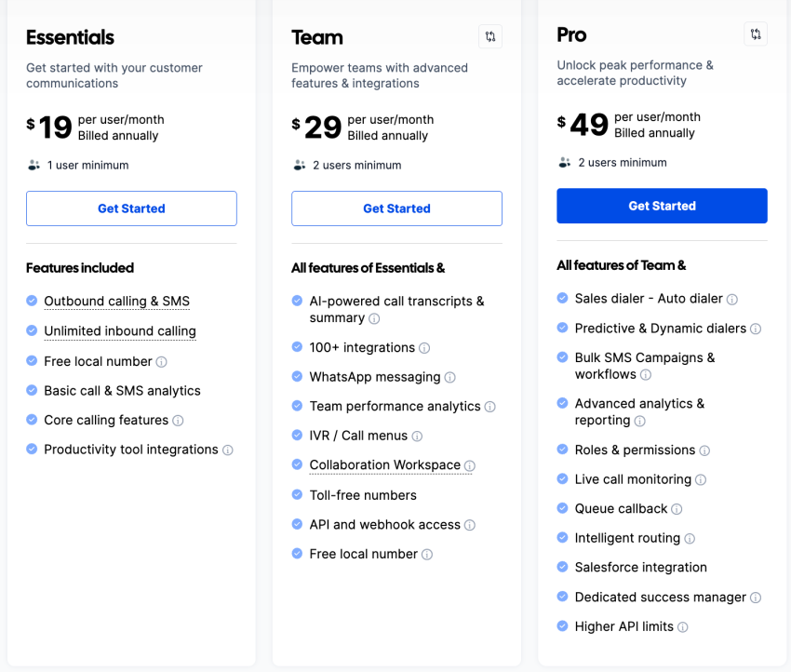The image size is (791, 672).
Task: Click the compare icon on Pro plan
Action: [756, 34]
